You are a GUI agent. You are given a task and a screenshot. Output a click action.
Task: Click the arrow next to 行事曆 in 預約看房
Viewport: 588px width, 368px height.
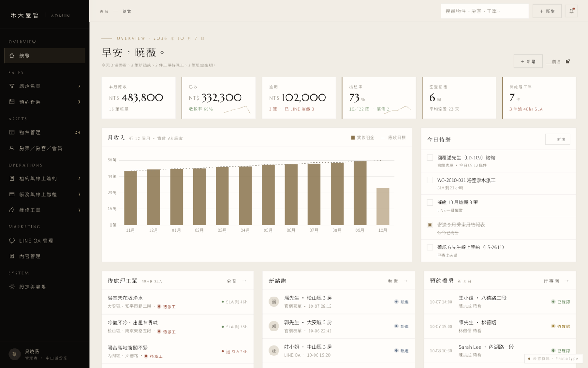[567, 281]
